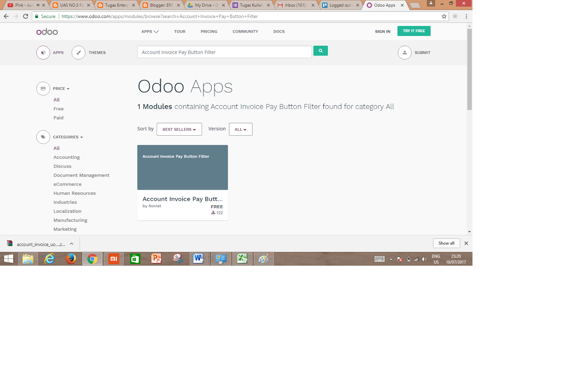Open TOUR in the navigation menu
Image resolution: width=588 pixels, height=392 pixels.
pos(180,32)
